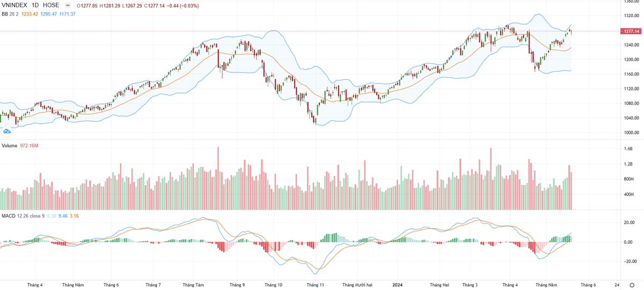Click the 1000.00 level on price scale
Viewport: 644px width, 290px height.
tap(631, 133)
